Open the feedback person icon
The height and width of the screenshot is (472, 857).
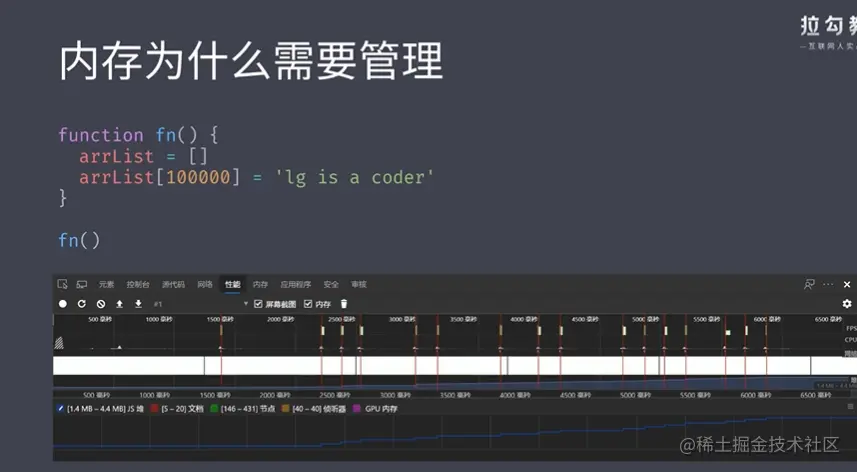click(809, 284)
